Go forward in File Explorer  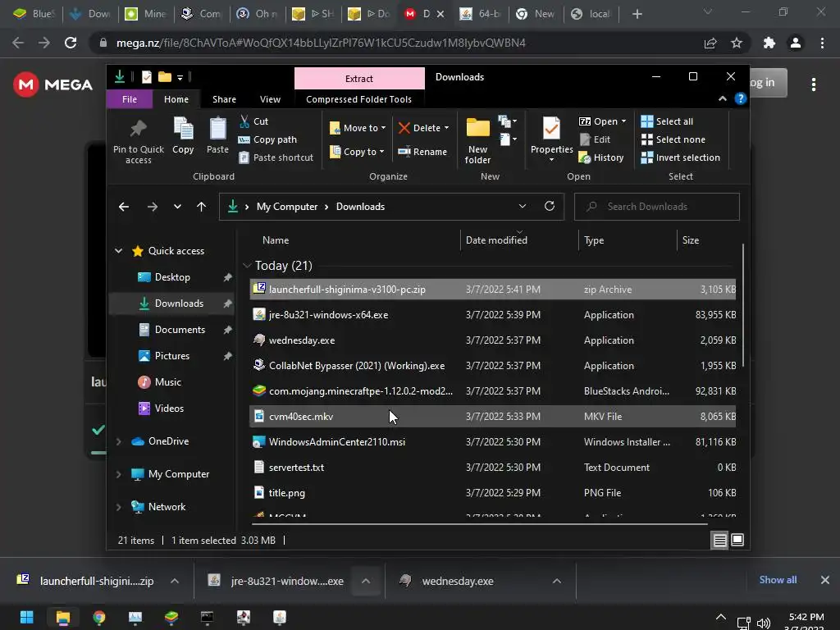[x=153, y=207]
